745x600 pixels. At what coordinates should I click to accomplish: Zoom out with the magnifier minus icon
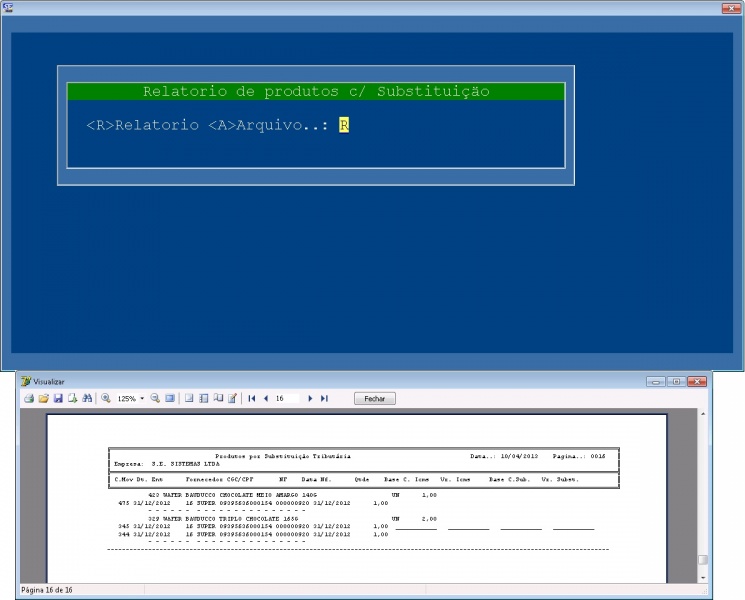[156, 398]
